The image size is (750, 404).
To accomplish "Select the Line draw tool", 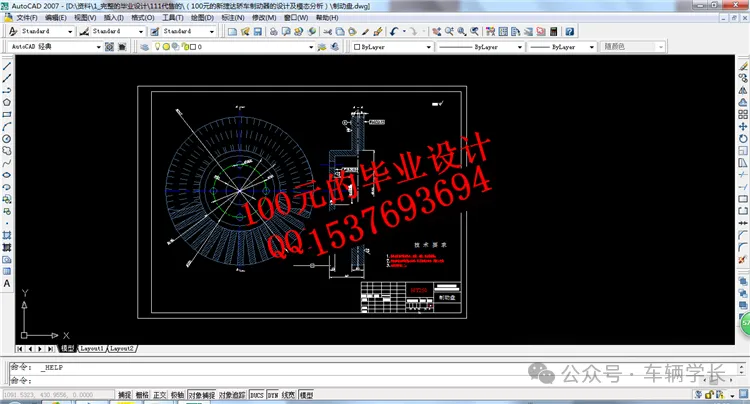I will (x=7, y=66).
